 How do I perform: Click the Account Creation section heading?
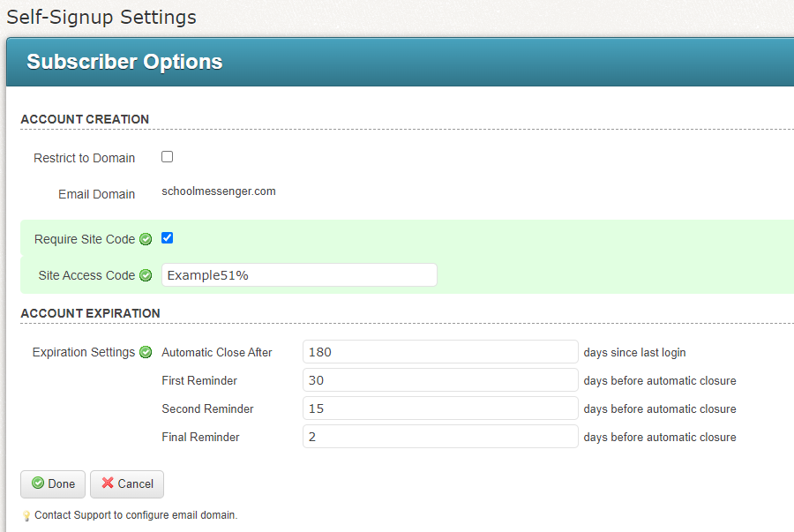pos(85,119)
